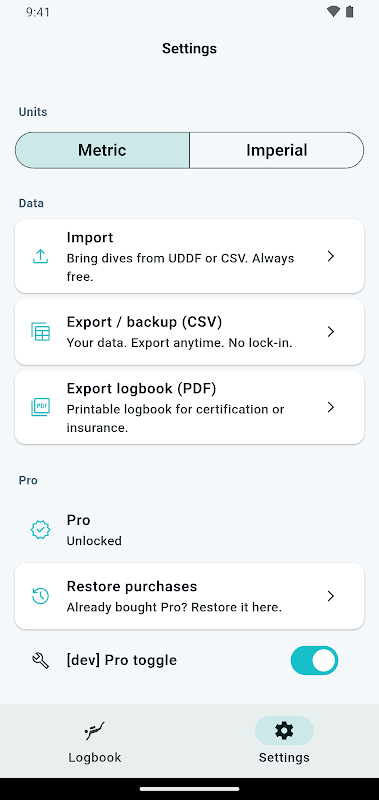Image resolution: width=379 pixels, height=800 pixels.
Task: Click the Pro verified badge icon
Action: [40, 530]
